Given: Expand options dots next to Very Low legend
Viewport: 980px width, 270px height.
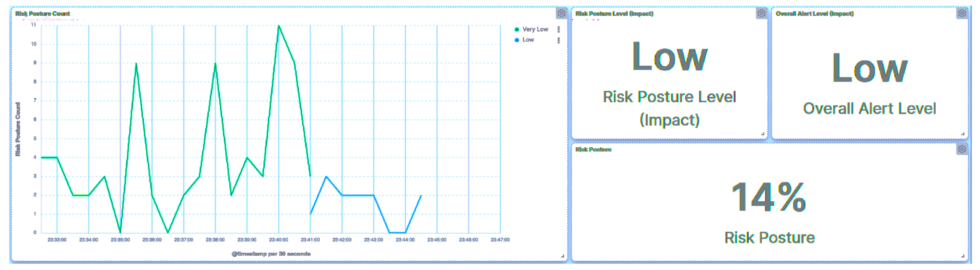Looking at the screenshot, I should point(559,29).
